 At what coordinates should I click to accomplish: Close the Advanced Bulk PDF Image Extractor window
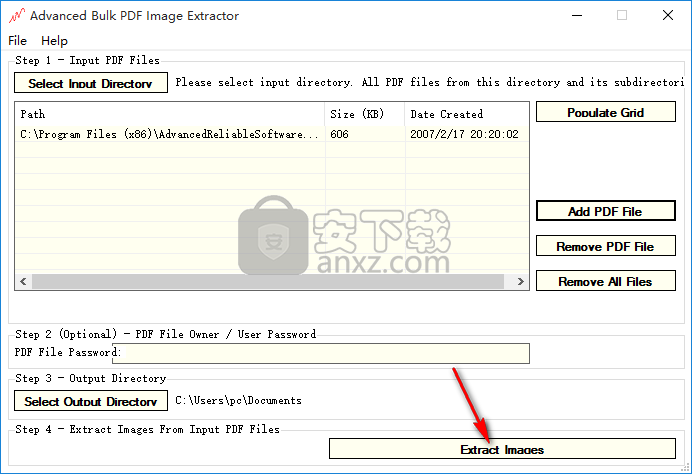[668, 15]
